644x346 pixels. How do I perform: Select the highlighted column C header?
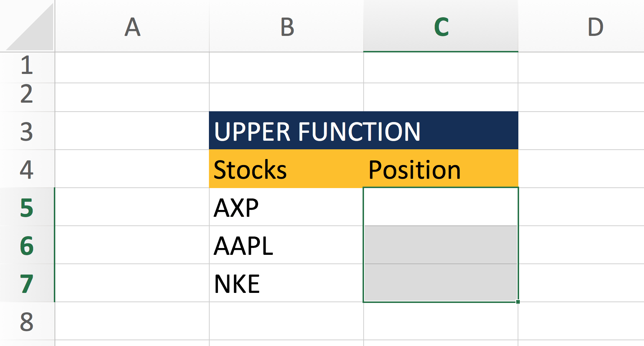[x=441, y=26]
